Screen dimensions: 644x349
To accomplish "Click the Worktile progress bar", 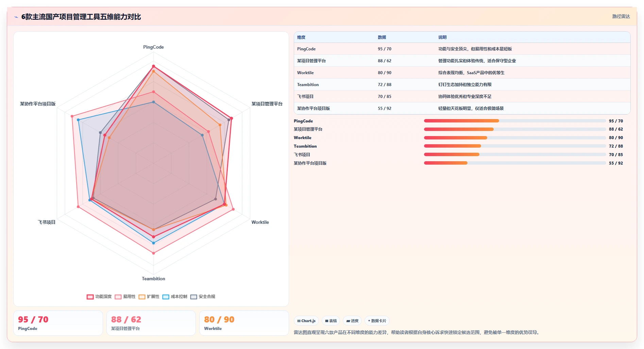I will [515, 138].
